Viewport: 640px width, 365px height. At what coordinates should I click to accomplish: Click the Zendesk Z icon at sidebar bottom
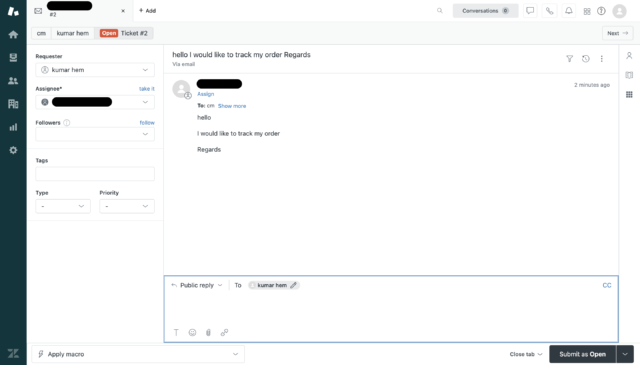(13, 353)
